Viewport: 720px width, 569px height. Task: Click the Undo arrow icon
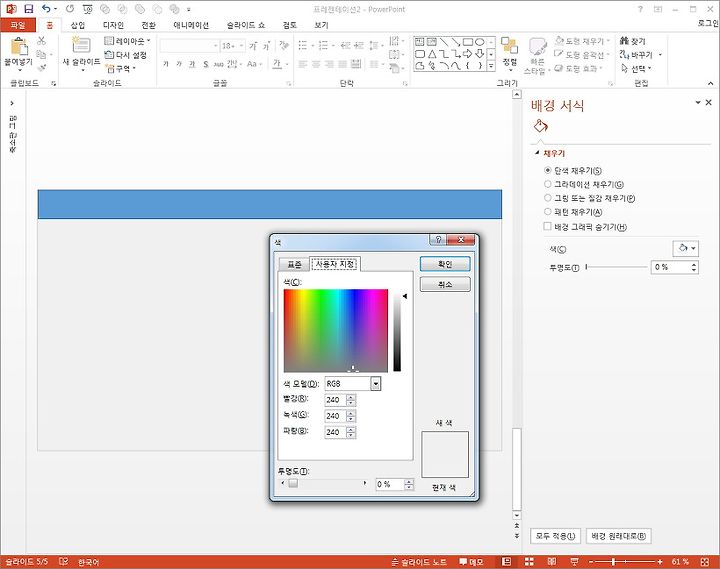pos(46,9)
